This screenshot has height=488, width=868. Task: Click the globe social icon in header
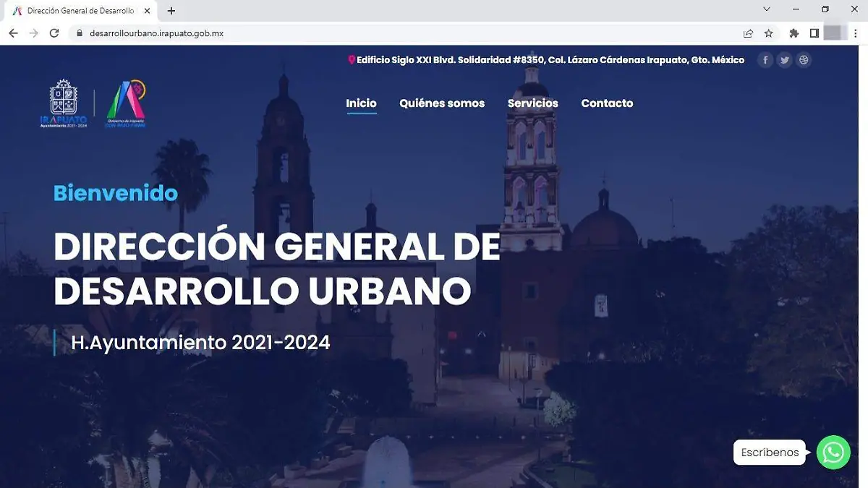803,59
